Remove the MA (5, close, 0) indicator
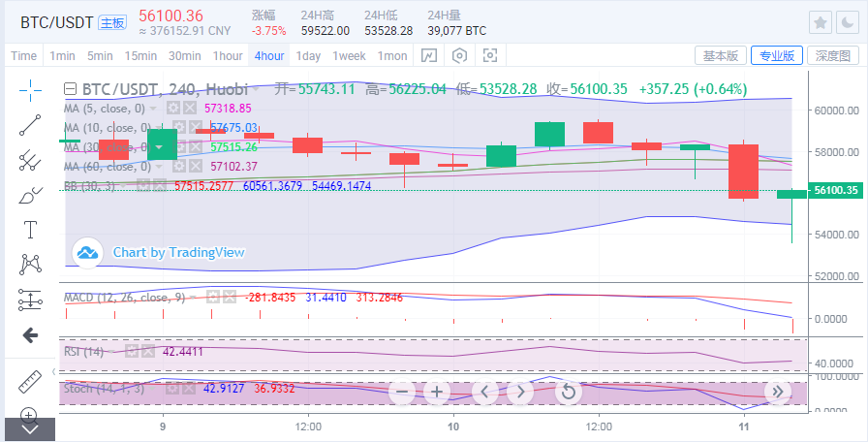The width and height of the screenshot is (868, 442). tap(190, 109)
